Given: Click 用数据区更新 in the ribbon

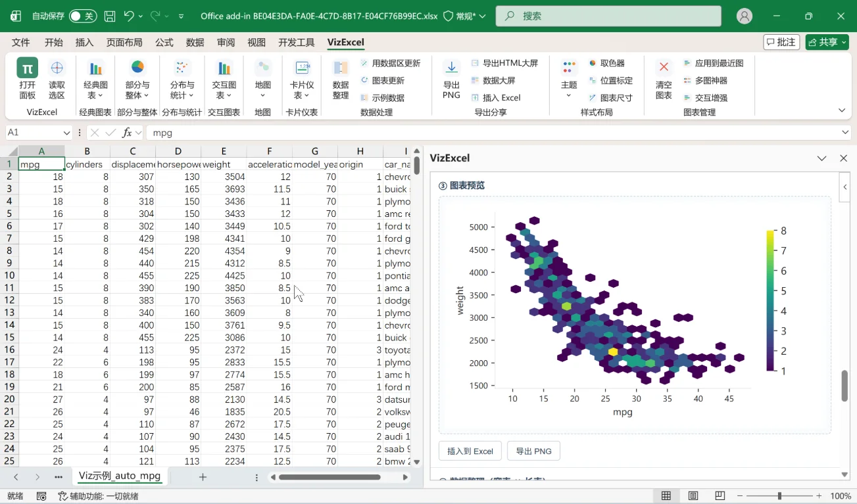Looking at the screenshot, I should coord(390,63).
